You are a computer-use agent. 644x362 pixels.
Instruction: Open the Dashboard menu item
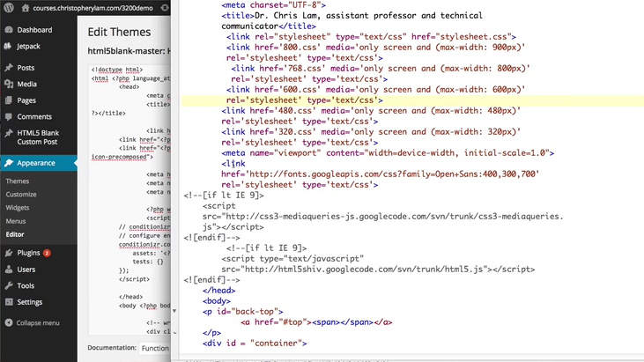click(34, 30)
